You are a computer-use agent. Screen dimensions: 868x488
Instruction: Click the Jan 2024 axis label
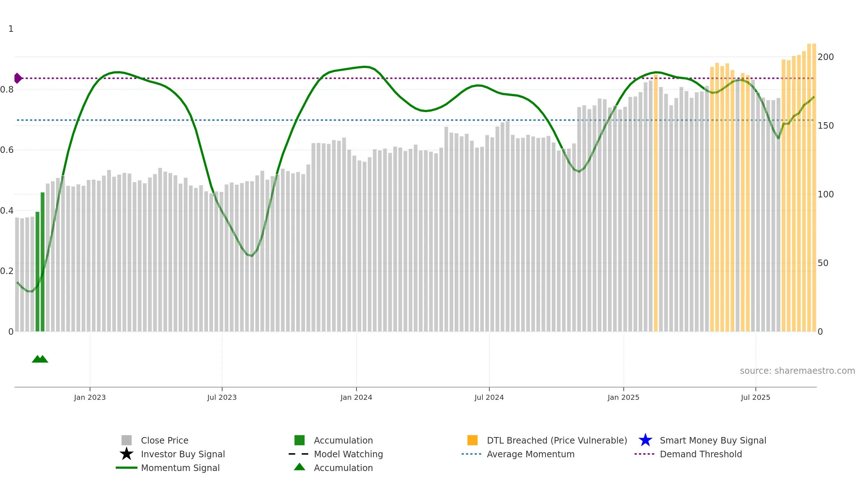point(356,397)
